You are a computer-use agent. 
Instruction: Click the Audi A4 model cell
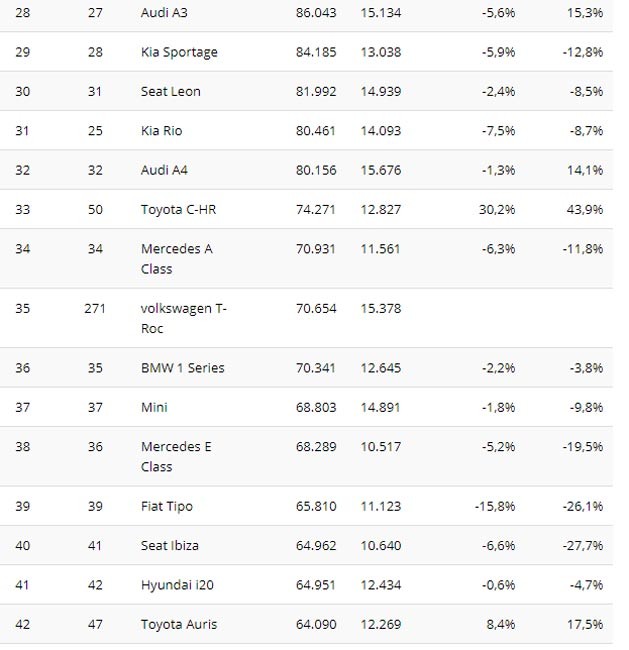point(164,170)
